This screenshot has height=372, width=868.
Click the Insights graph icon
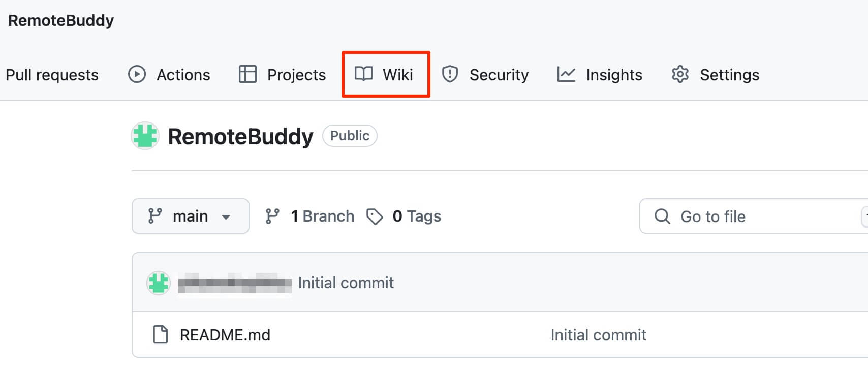point(566,74)
